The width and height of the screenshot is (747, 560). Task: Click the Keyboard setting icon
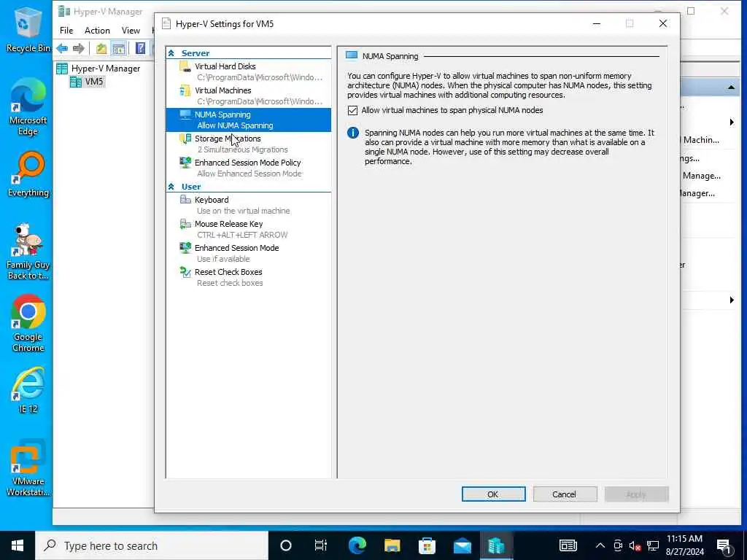(185, 200)
